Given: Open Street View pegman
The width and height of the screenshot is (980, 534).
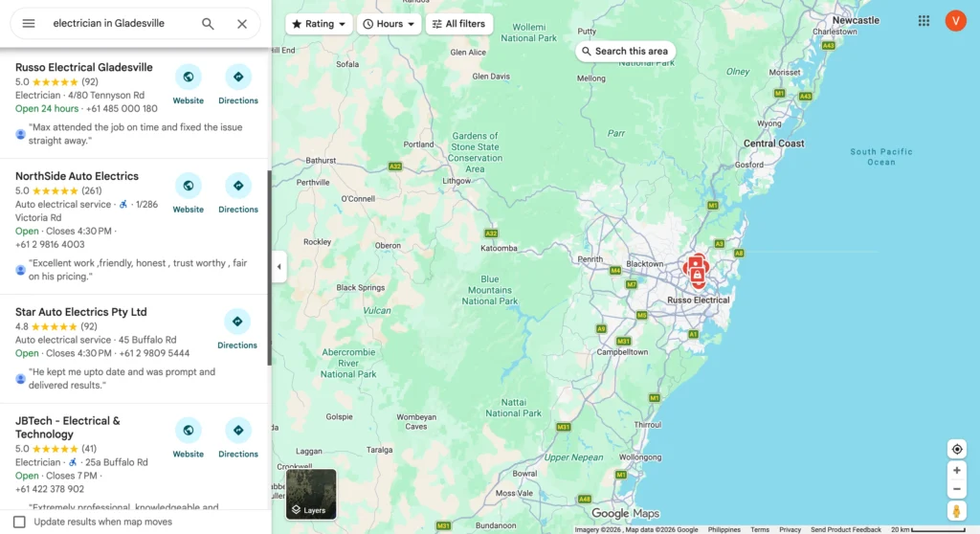Looking at the screenshot, I should click(957, 511).
